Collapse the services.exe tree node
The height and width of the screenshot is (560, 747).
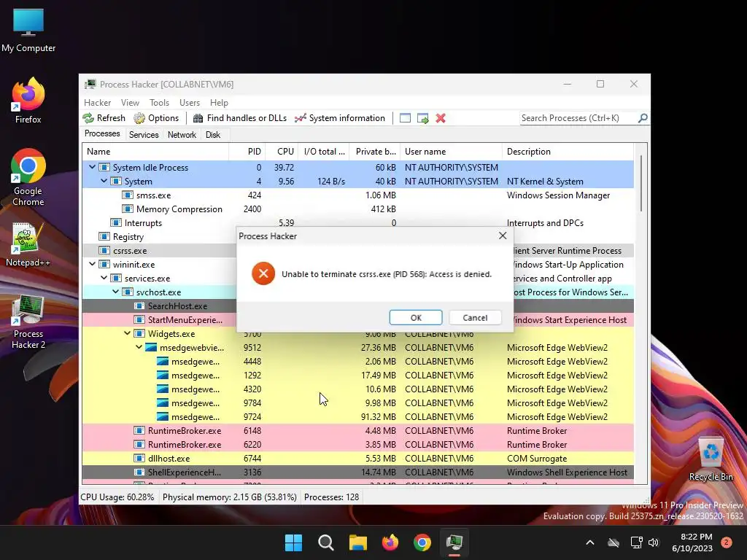coord(104,278)
